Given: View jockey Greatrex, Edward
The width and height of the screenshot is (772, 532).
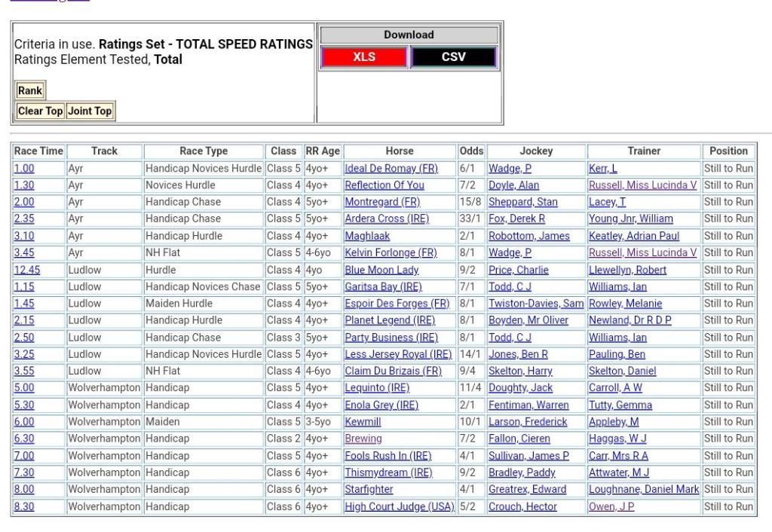Looking at the screenshot, I should pos(527,489).
